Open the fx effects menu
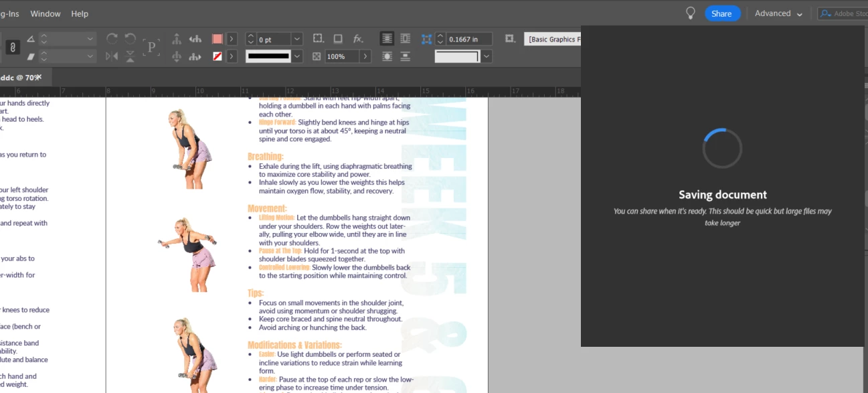Image resolution: width=868 pixels, height=393 pixels. tap(358, 39)
